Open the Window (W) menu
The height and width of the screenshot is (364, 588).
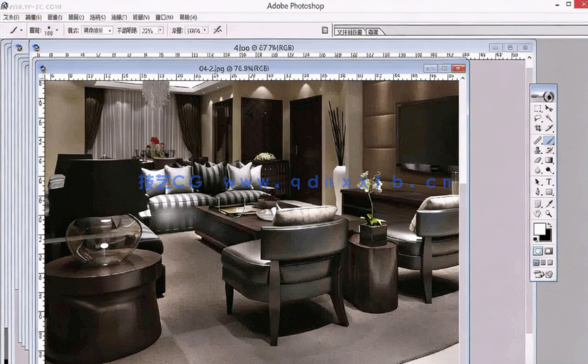164,17
